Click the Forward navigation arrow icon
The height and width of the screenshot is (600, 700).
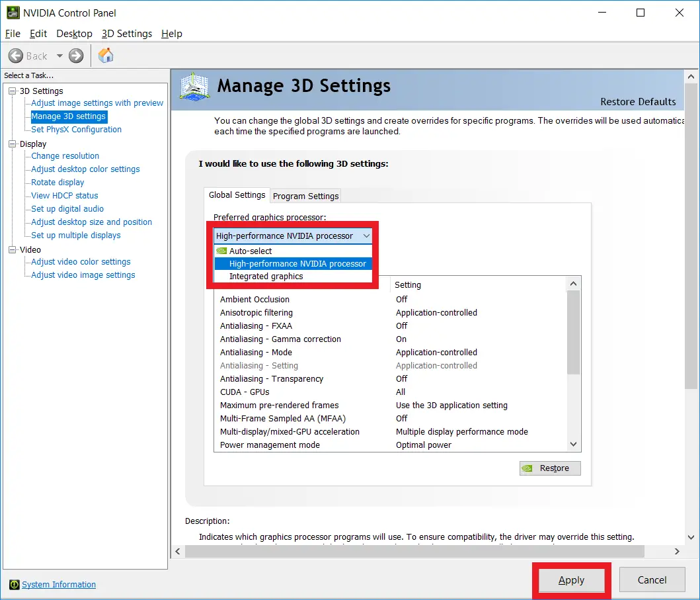point(75,56)
